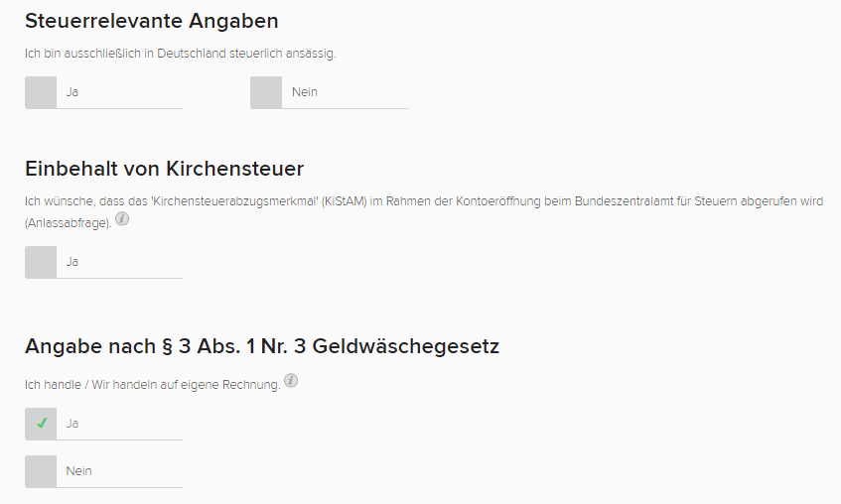The height and width of the screenshot is (504, 841).
Task: Click the '(Anlassabfrage)' text
Action: click(68, 224)
